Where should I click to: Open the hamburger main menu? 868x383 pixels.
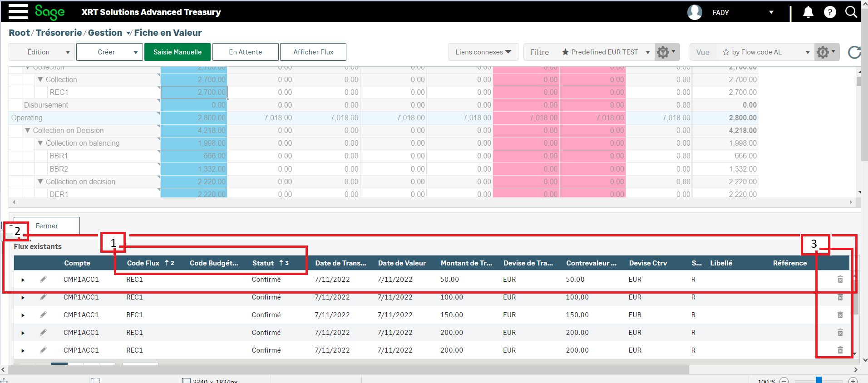[x=18, y=12]
